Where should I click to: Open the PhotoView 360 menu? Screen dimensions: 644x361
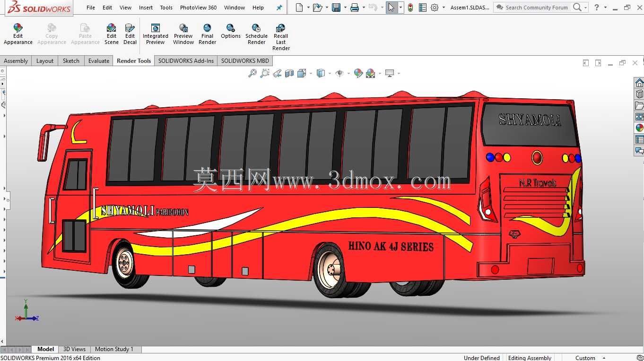tap(198, 8)
